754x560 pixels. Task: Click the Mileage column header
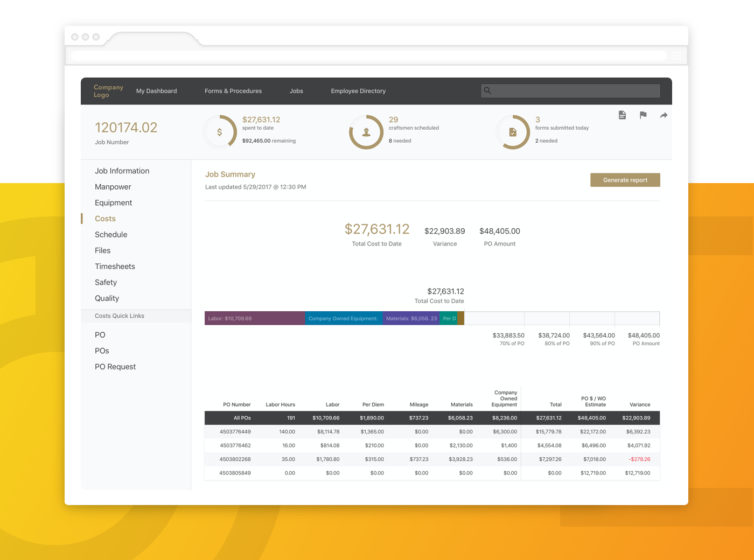(x=419, y=404)
